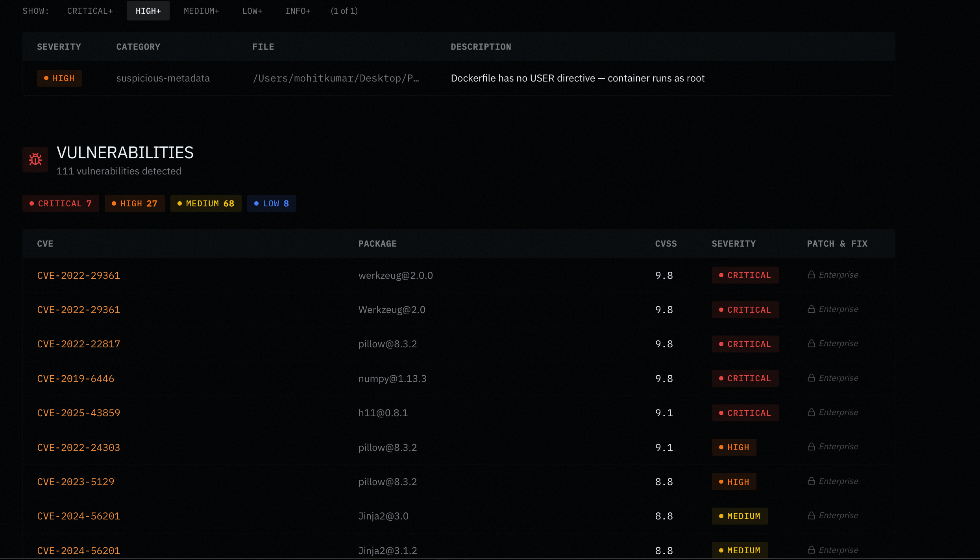Open CVE-2019-6446 link
This screenshot has height=560, width=980.
pos(76,378)
